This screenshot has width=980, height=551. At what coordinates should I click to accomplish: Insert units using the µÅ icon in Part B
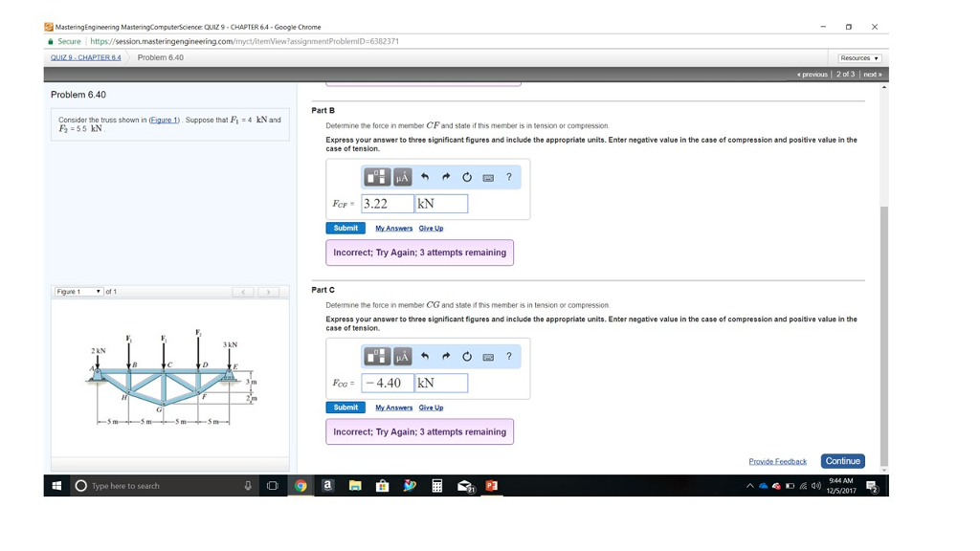pos(402,177)
